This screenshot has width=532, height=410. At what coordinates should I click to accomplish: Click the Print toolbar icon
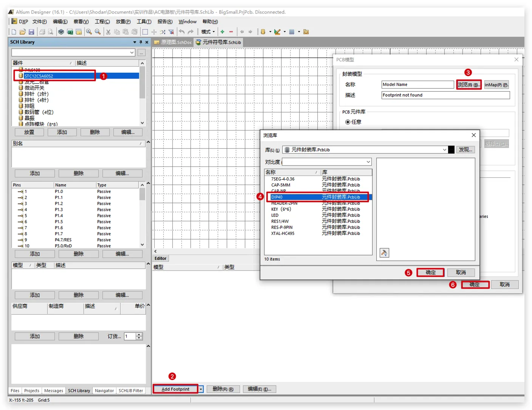(x=42, y=32)
